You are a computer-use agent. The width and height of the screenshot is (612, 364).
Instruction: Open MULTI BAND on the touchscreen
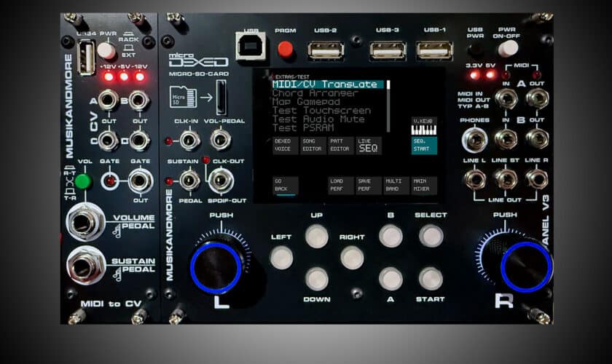click(x=396, y=186)
